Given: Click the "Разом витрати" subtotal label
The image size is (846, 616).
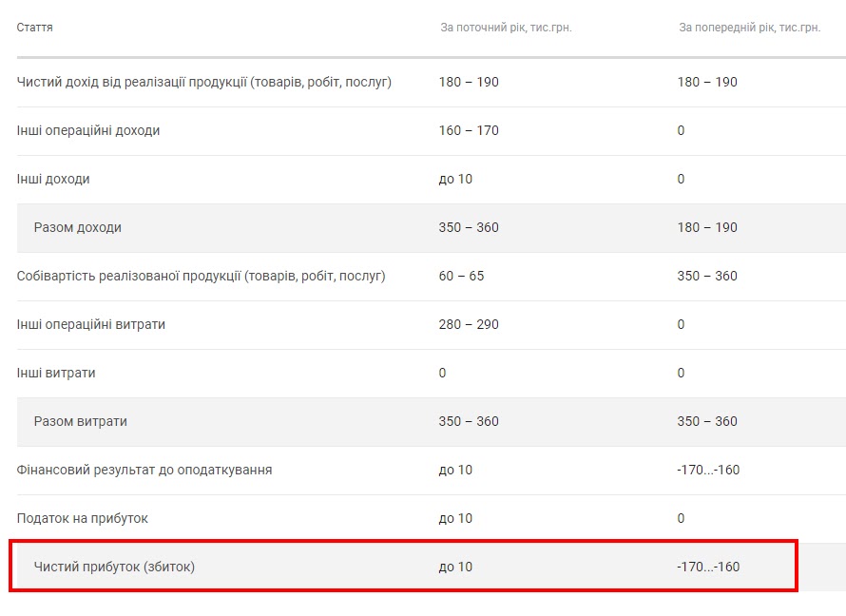Looking at the screenshot, I should coord(81,421).
